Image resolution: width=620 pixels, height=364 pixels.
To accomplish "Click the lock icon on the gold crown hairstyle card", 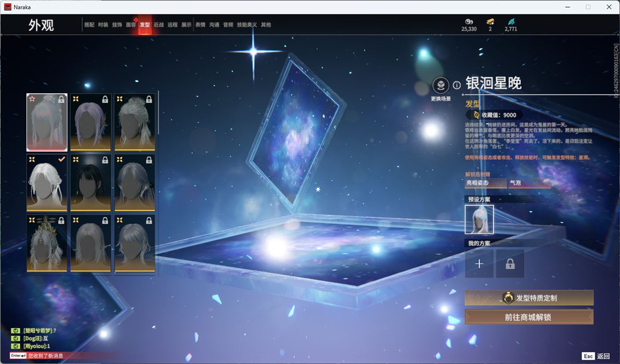I will point(61,221).
